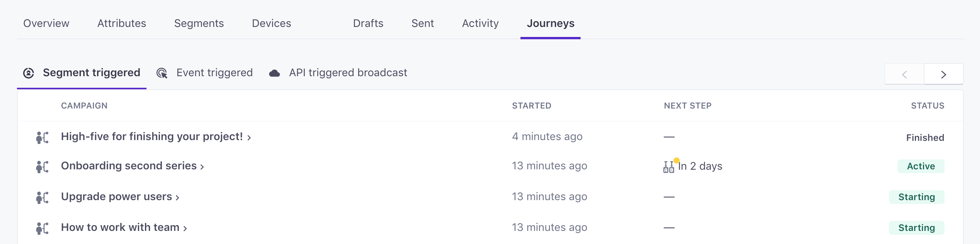
Task: Click the Segment triggered tab icon
Action: (x=29, y=73)
